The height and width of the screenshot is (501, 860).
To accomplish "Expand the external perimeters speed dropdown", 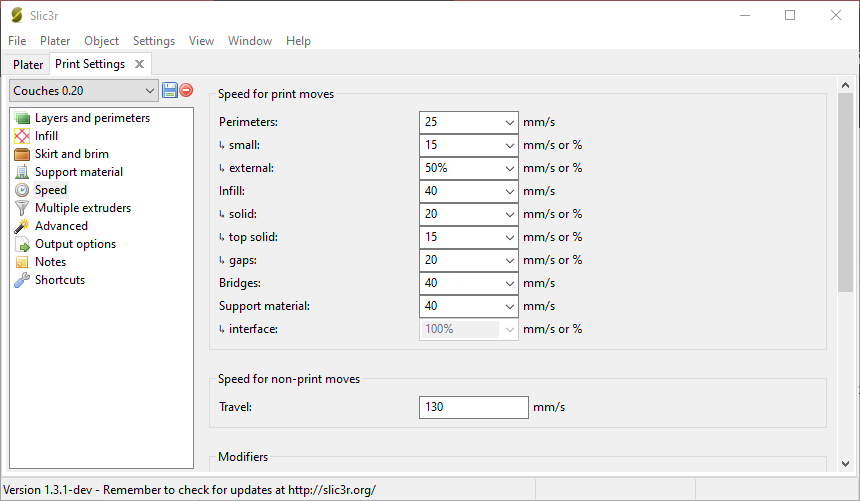I will (x=510, y=168).
